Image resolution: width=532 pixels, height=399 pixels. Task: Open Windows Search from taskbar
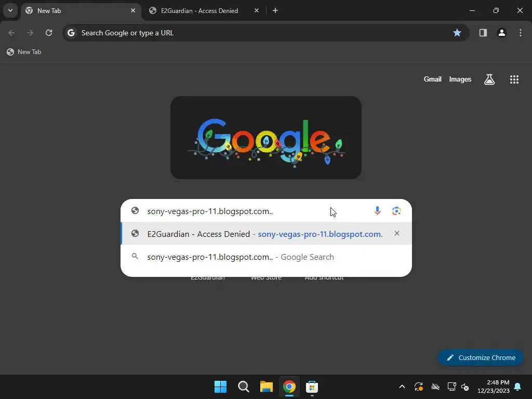243,387
